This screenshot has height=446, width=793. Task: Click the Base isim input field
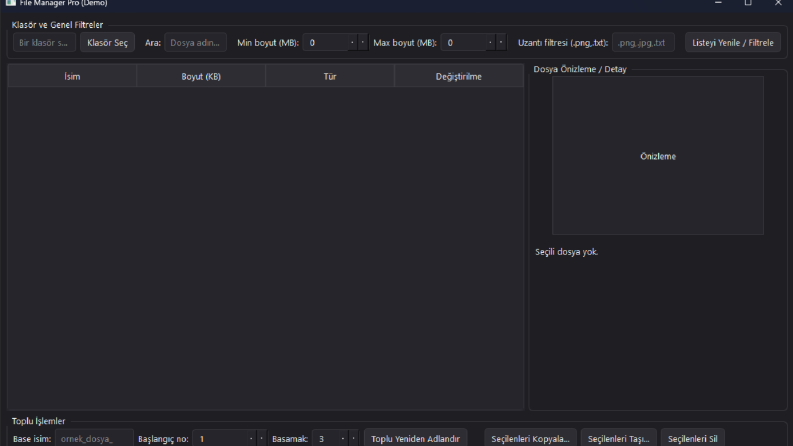click(x=94, y=439)
